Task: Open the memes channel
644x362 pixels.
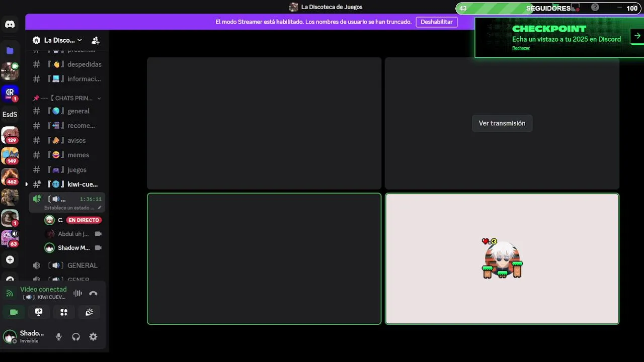Action: click(67, 155)
